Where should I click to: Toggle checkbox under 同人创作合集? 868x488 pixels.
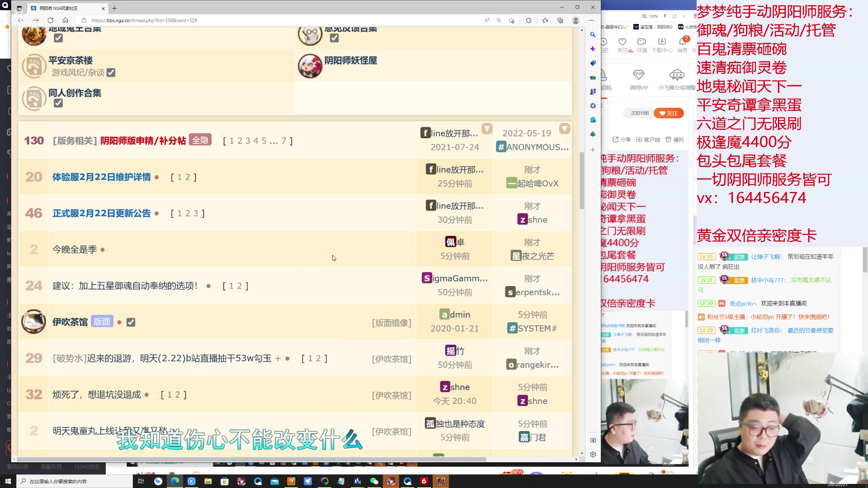58,103
